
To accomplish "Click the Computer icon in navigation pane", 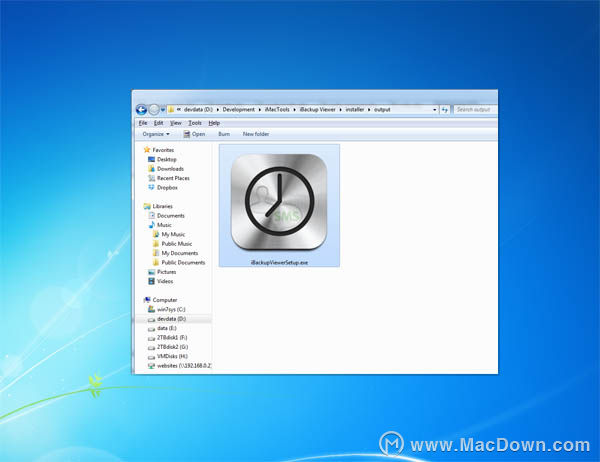I will pyautogui.click(x=147, y=300).
